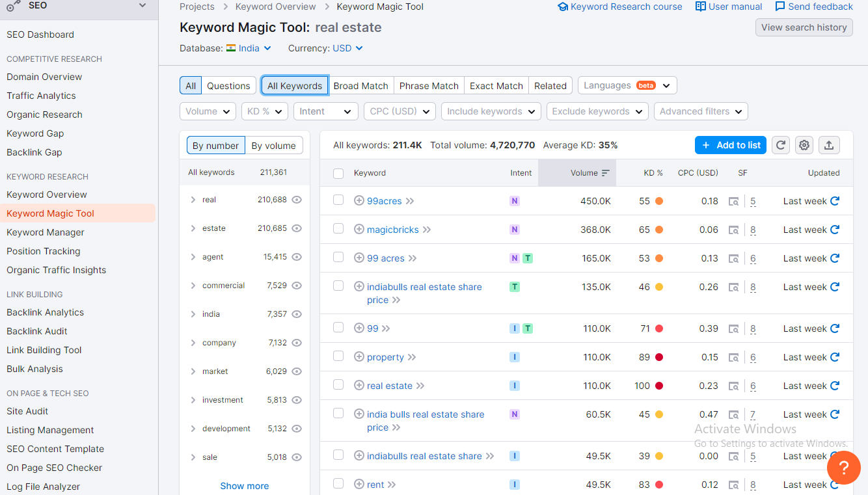Viewport: 868px width, 495px height.
Task: Click the plus icon beside rent
Action: pos(359,485)
